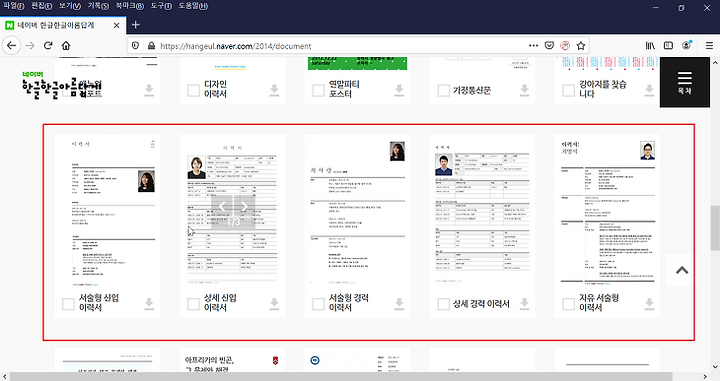The width and height of the screenshot is (720, 381).
Task: Download 디자인 이력서 template
Action: tap(274, 90)
